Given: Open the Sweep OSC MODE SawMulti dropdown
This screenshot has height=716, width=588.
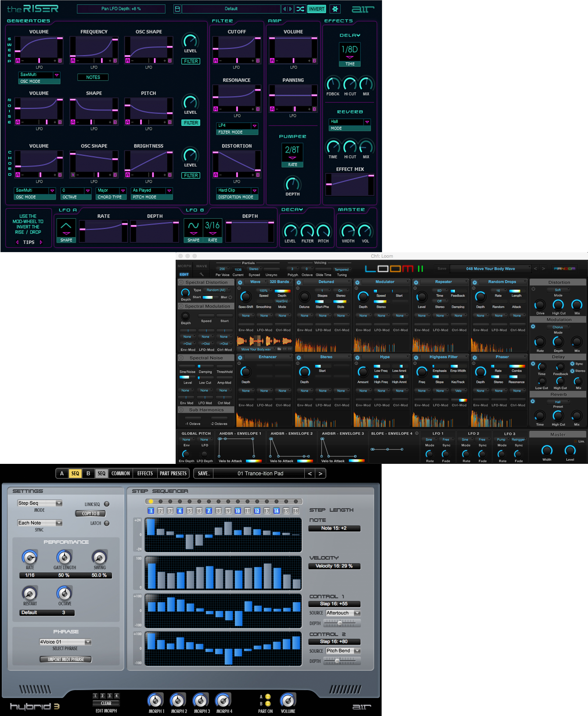Looking at the screenshot, I should (39, 75).
